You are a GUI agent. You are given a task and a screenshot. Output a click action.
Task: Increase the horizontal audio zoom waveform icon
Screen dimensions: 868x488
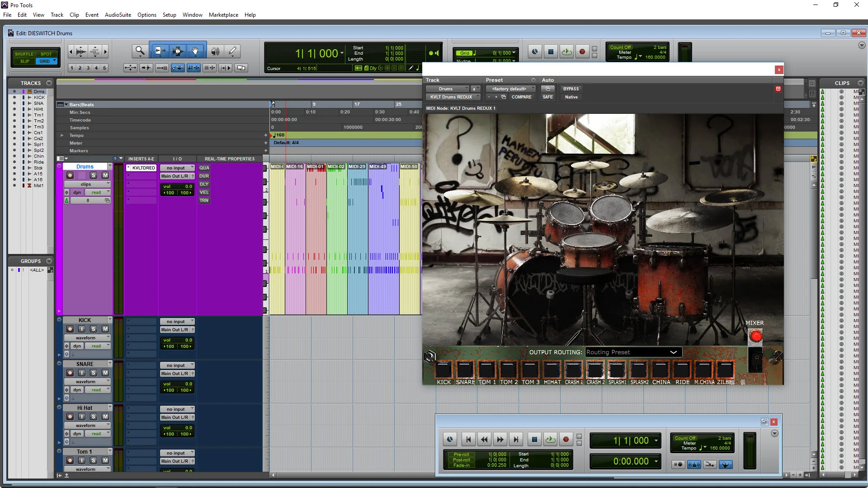click(x=81, y=52)
